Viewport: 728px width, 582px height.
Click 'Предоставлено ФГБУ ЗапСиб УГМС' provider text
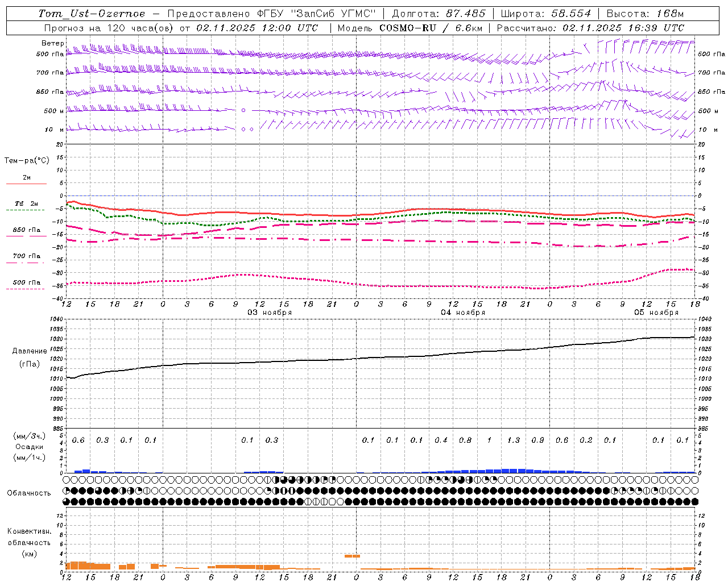271,14
